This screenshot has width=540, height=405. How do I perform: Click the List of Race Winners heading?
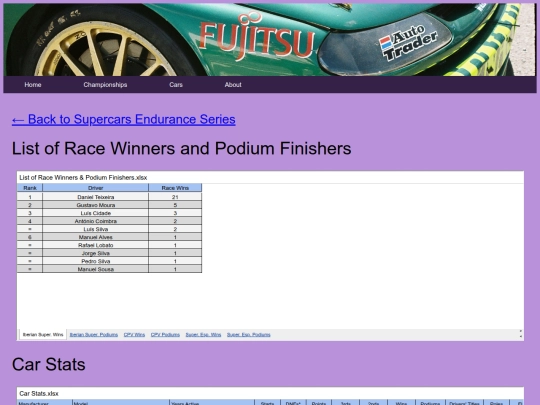(181, 148)
